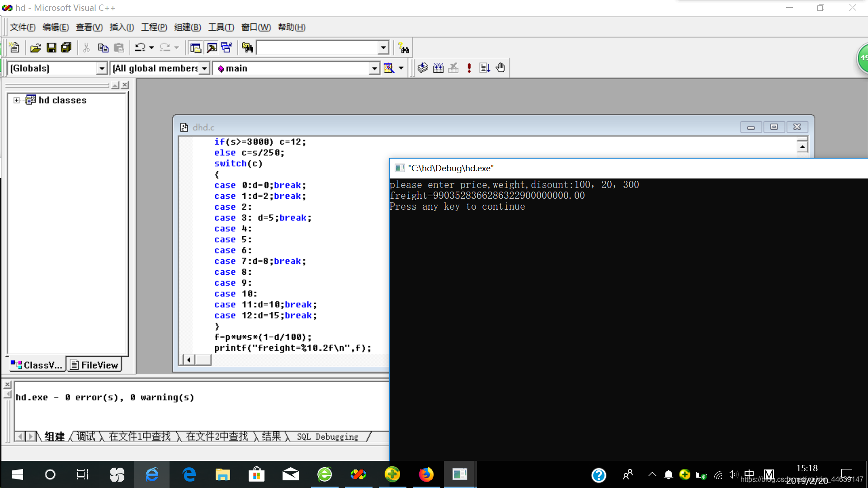Select the 结果 output tab
The width and height of the screenshot is (868, 488).
click(271, 436)
